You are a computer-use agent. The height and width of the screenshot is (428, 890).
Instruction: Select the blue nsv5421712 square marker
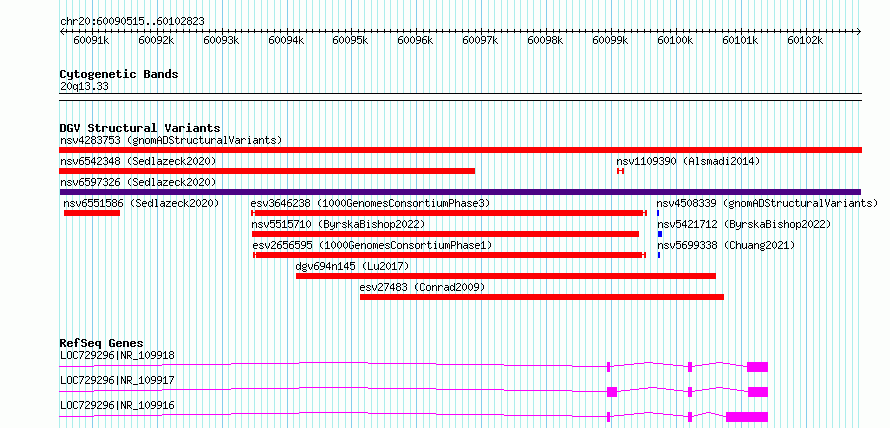pyautogui.click(x=660, y=234)
